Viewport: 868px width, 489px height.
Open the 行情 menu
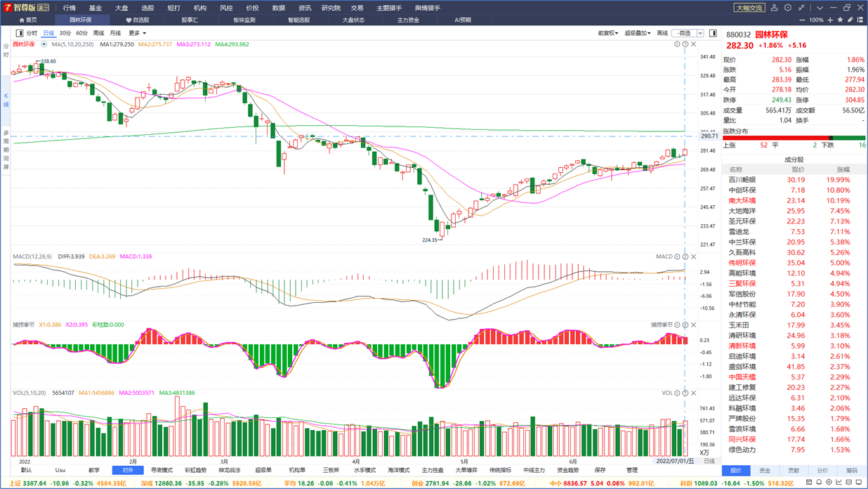point(70,8)
